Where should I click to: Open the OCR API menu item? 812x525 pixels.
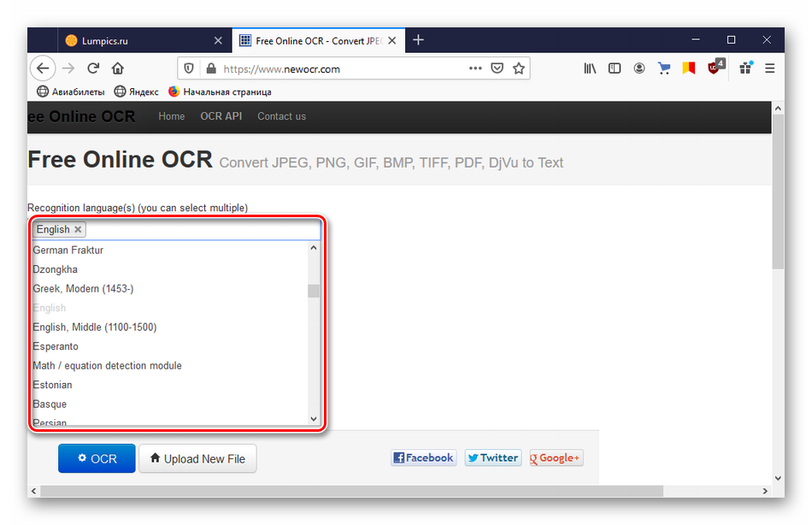(221, 116)
